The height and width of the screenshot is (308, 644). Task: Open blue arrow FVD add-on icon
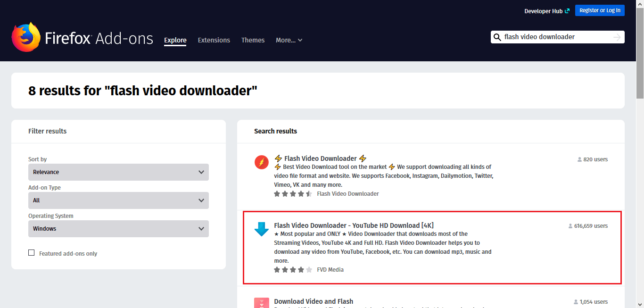[x=261, y=229]
